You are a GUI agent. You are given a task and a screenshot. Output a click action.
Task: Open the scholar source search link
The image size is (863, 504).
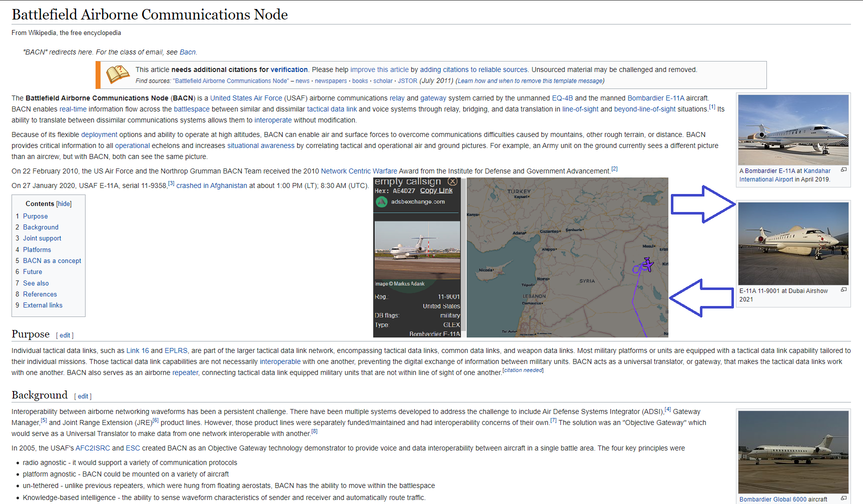coord(383,81)
